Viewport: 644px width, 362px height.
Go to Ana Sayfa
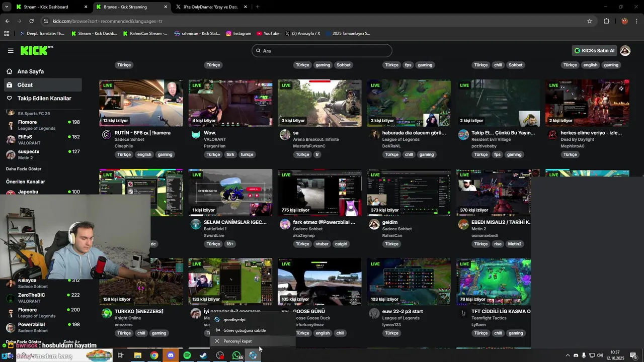click(x=42, y=71)
